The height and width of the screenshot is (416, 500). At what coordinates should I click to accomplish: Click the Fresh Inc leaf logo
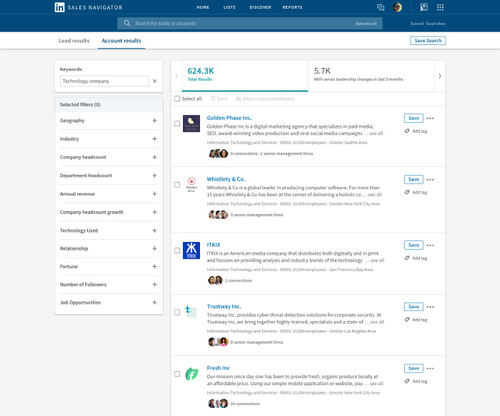point(192,374)
